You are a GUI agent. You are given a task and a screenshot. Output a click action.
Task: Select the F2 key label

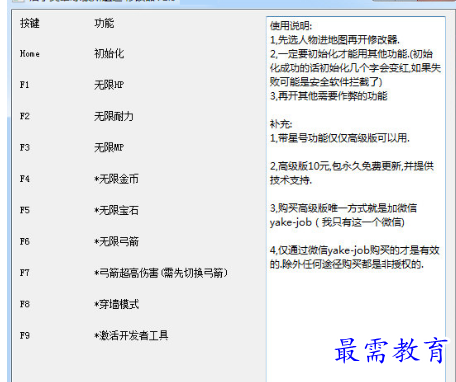(25, 116)
